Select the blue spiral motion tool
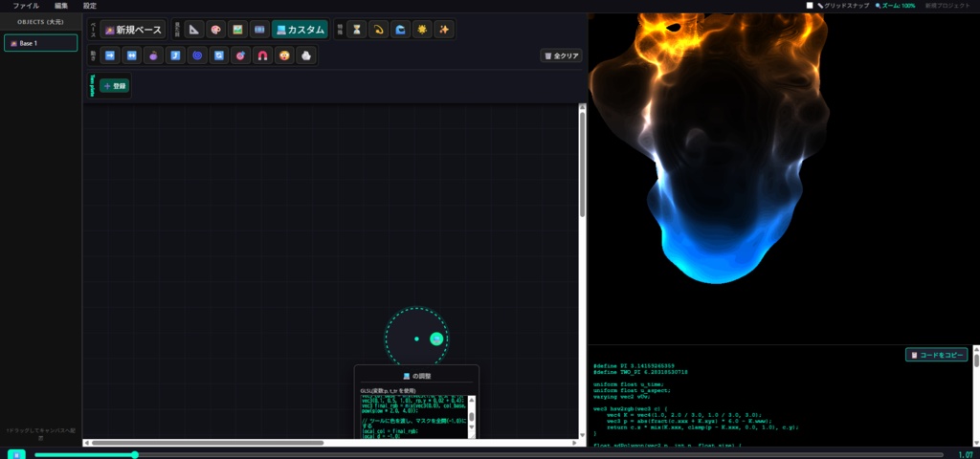 pos(197,55)
